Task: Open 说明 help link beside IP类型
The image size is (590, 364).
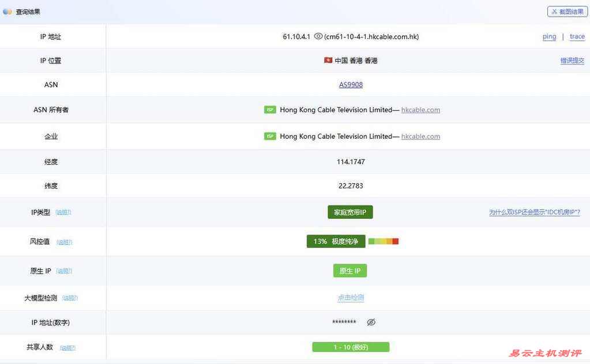Action: [63, 213]
